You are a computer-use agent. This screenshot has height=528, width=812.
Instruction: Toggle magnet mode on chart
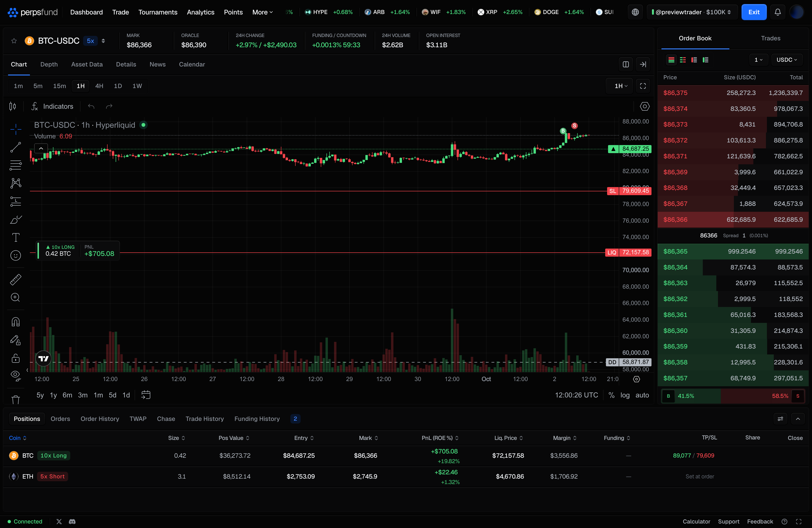16,322
